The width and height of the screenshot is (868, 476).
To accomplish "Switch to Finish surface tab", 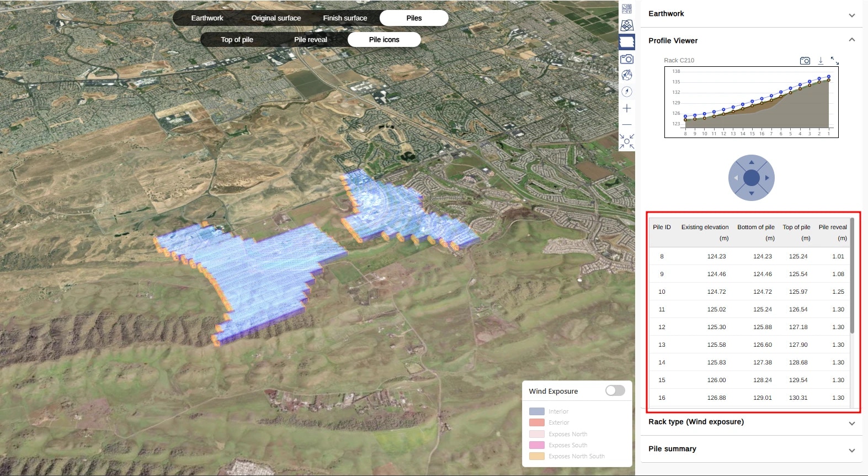I will pyautogui.click(x=345, y=18).
